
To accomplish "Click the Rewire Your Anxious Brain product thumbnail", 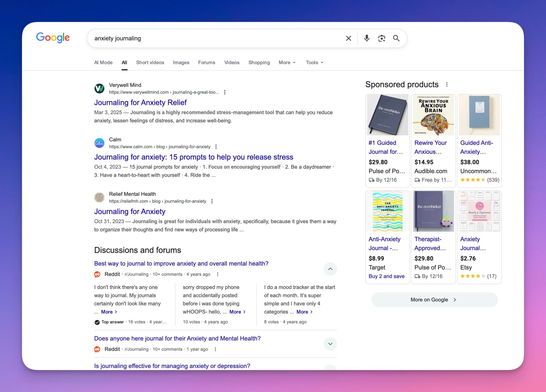I will (433, 115).
